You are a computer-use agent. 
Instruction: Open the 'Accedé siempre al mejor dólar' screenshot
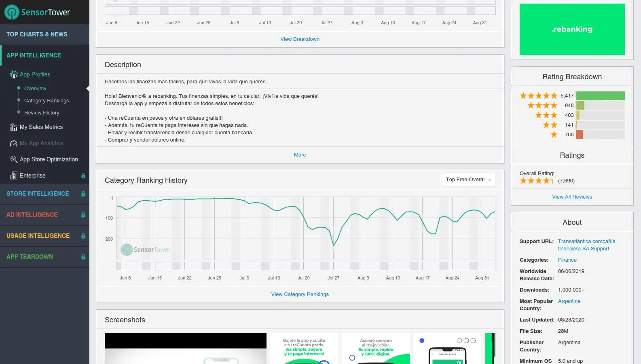point(376,349)
